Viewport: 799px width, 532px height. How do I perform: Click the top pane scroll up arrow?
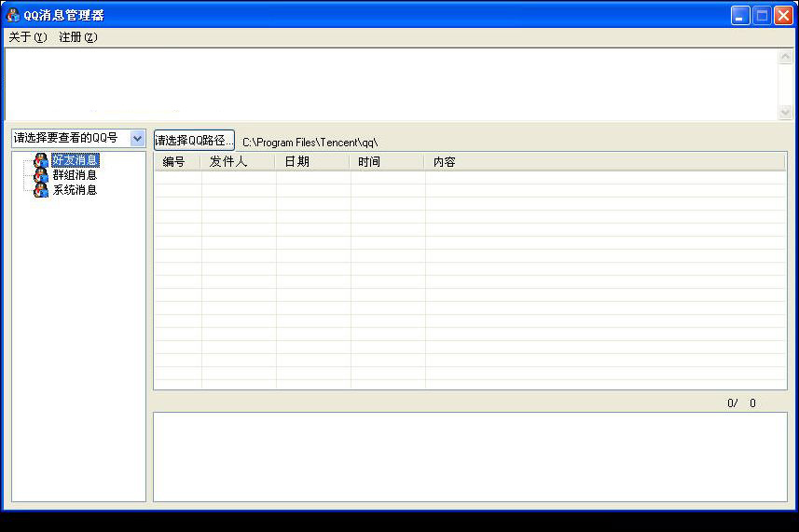785,57
